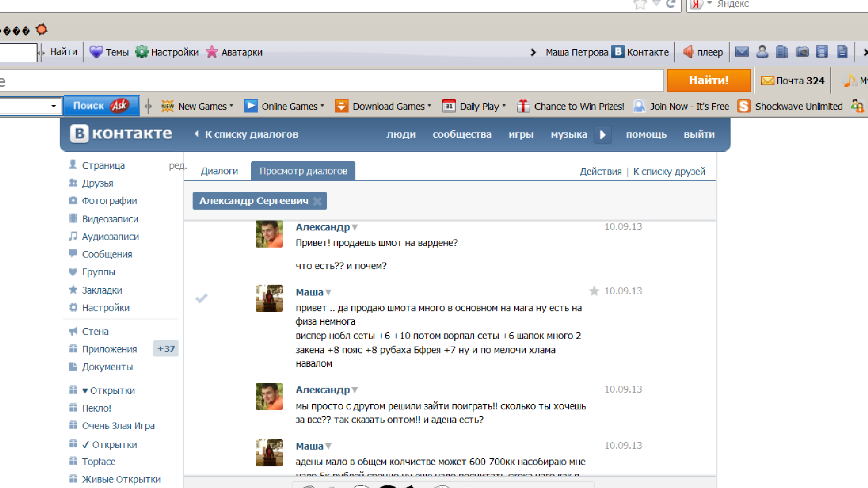Click the envelope messages toolbar icon
868x488 pixels.
click(741, 52)
